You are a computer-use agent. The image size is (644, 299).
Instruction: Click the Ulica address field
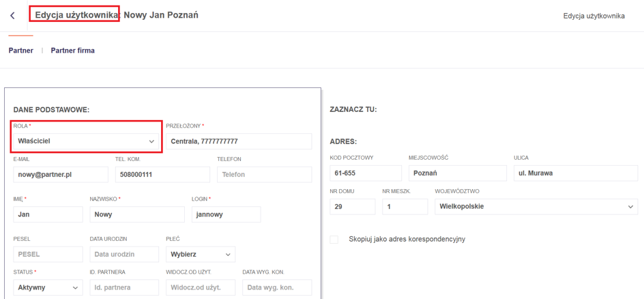tap(575, 173)
